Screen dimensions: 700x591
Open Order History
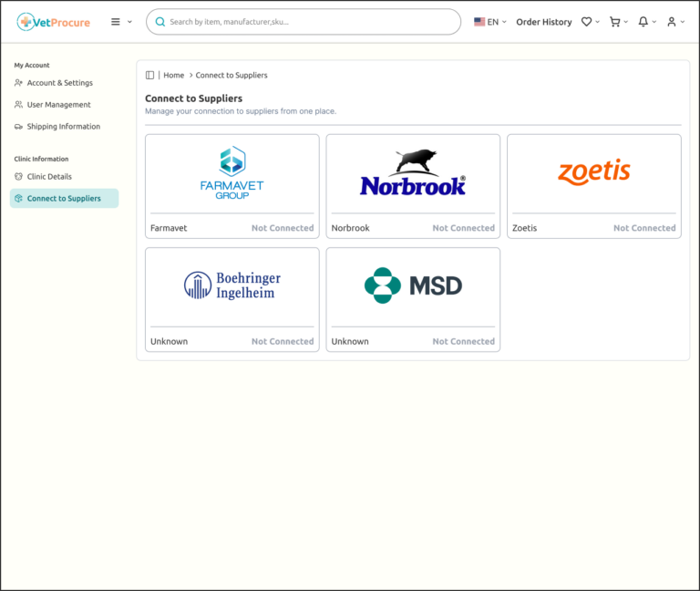(544, 22)
